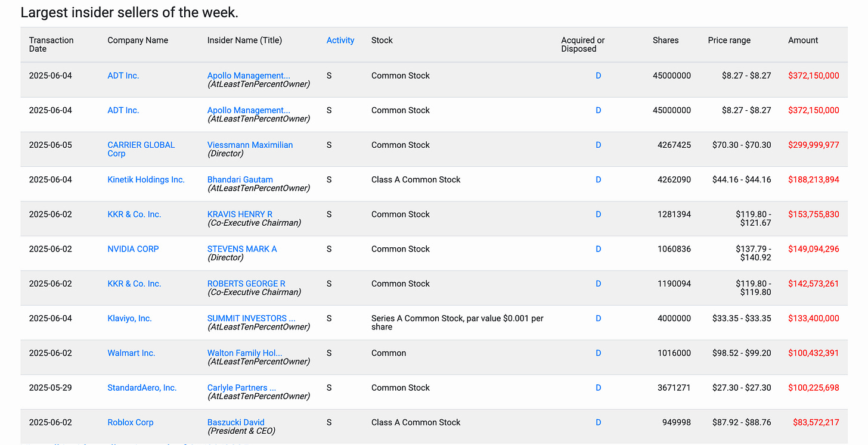Click the D link in Roblox row
The width and height of the screenshot is (868, 445).
pos(598,422)
